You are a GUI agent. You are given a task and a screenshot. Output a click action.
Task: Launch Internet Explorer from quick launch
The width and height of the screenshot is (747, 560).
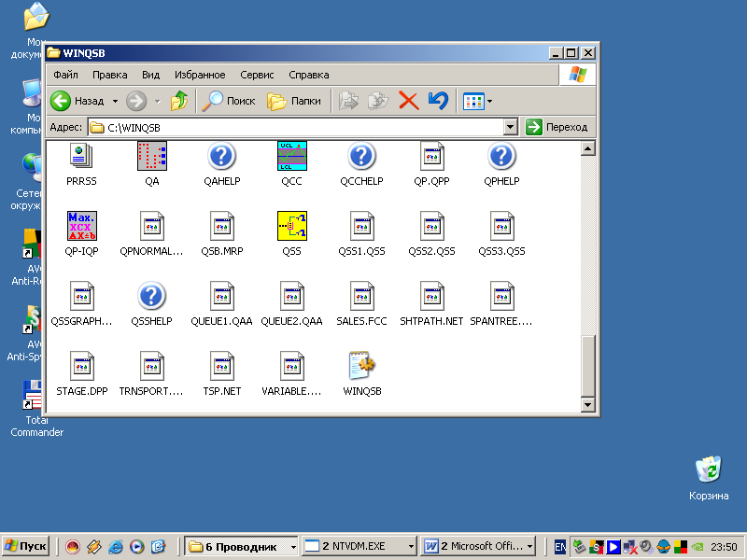click(x=115, y=546)
